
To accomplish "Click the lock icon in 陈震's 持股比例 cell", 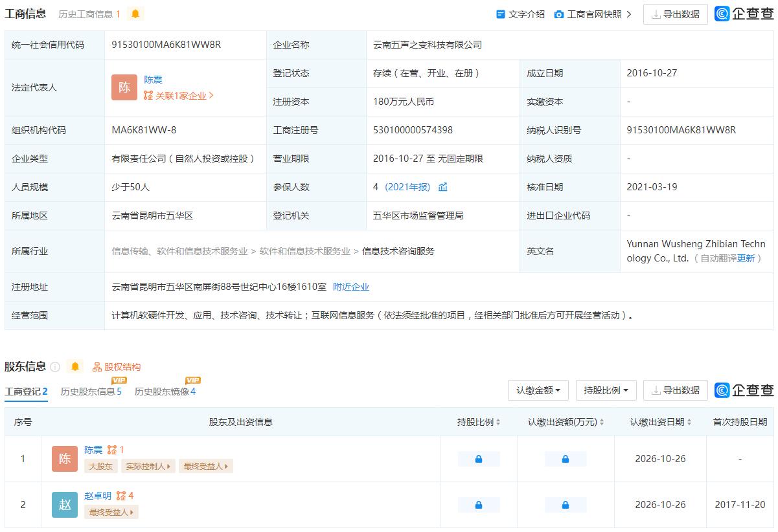I will click(x=478, y=459).
